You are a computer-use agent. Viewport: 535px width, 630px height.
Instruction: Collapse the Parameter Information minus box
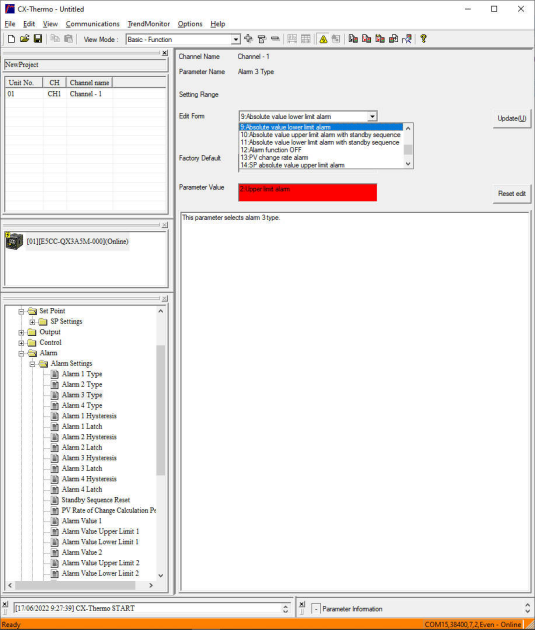click(316, 609)
